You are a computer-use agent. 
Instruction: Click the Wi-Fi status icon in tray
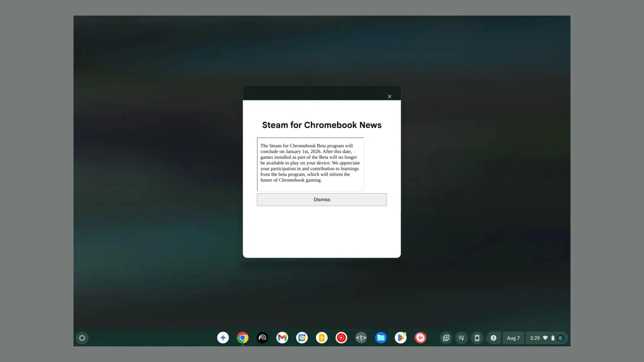tap(545, 338)
